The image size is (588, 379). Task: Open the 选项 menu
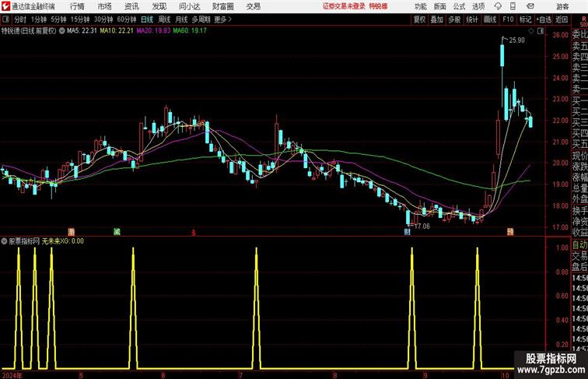[478, 6]
